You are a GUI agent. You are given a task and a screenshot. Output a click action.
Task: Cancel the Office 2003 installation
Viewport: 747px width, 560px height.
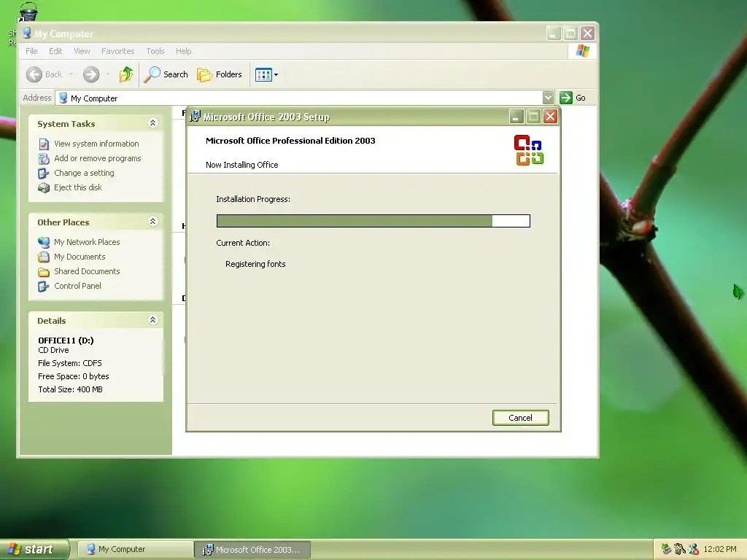pos(520,418)
